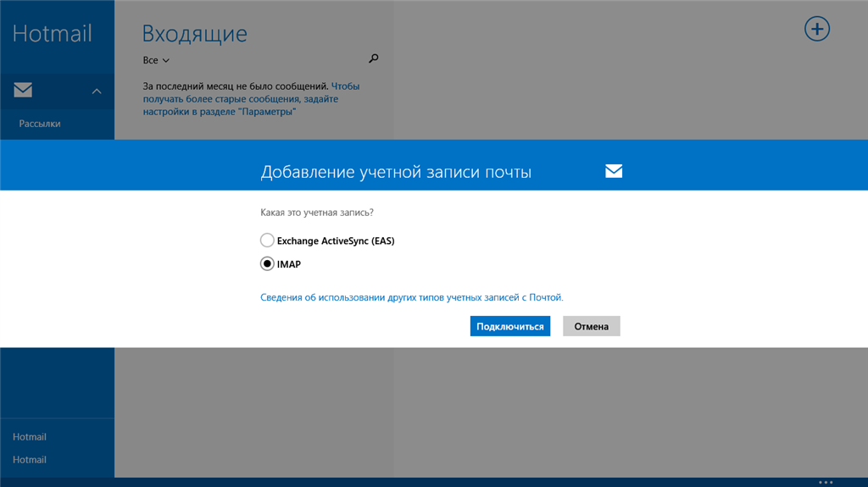868x487 pixels.
Task: Click the Входящие heading
Action: coord(194,33)
